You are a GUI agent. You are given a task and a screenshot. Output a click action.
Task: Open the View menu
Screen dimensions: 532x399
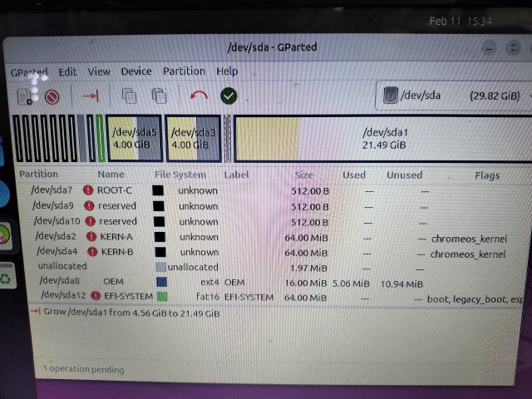coord(99,71)
